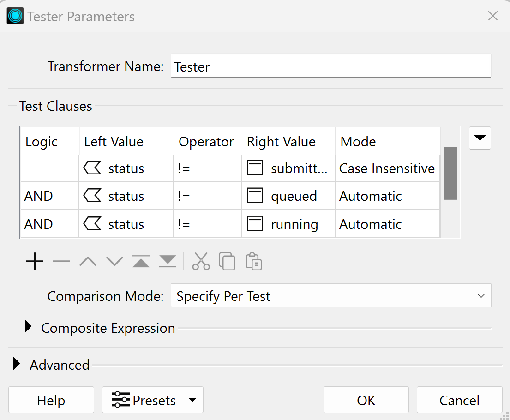
Task: Add a new test clause with plus icon
Action: [x=35, y=262]
